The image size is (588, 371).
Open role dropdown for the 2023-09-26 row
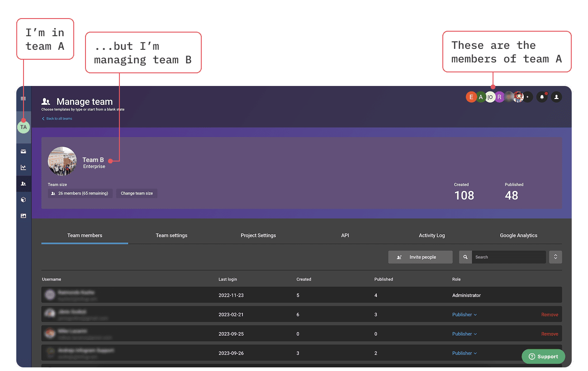[465, 353]
